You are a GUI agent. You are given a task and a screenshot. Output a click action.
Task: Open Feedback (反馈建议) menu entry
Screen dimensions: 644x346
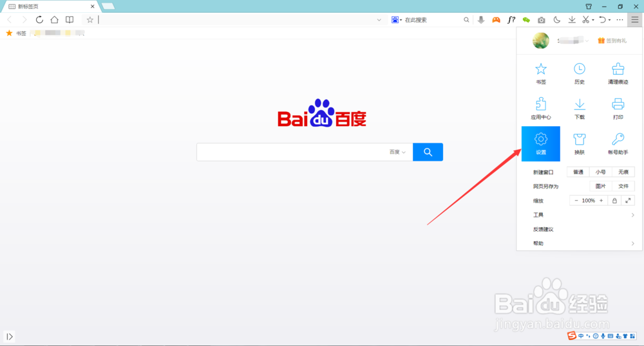(x=543, y=229)
